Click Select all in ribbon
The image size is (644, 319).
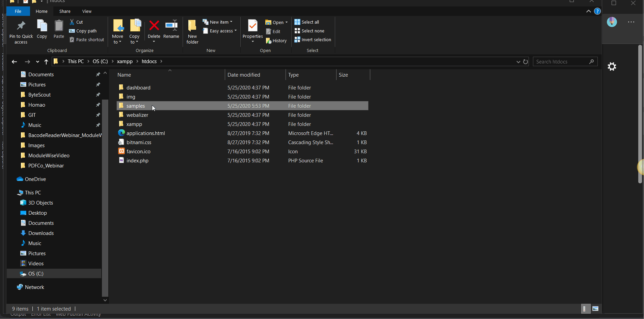(307, 22)
